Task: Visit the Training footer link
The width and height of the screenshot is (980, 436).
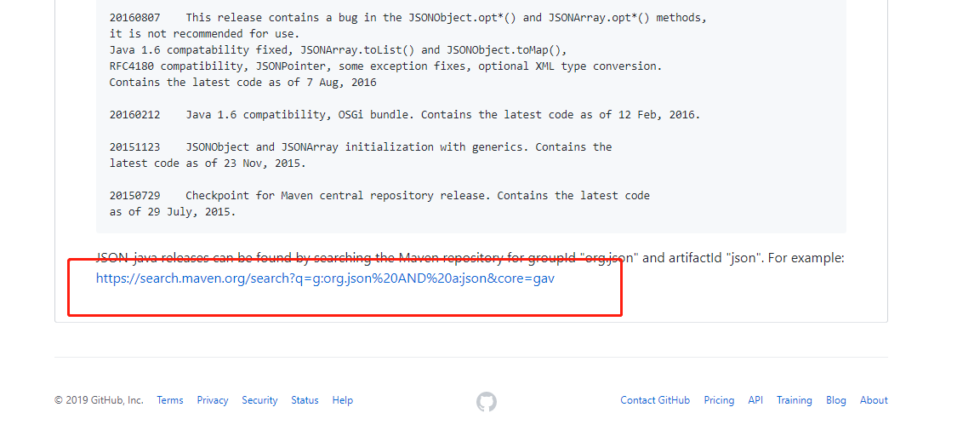Action: (795, 400)
